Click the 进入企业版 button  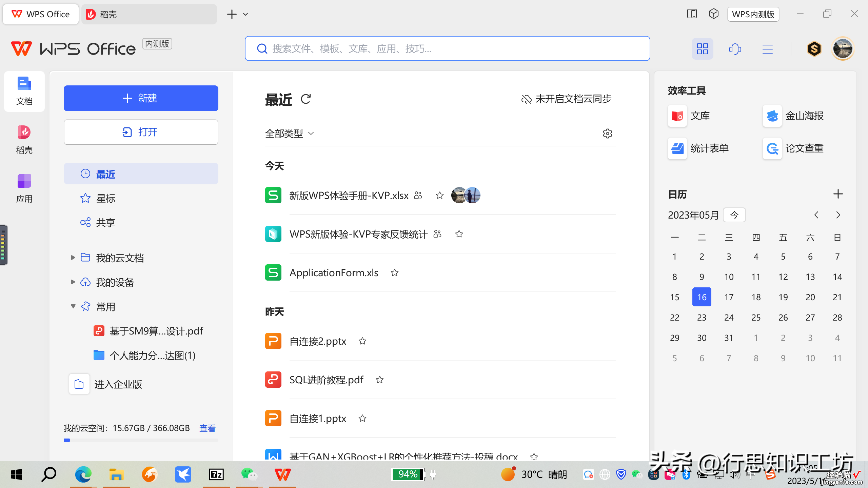(106, 384)
